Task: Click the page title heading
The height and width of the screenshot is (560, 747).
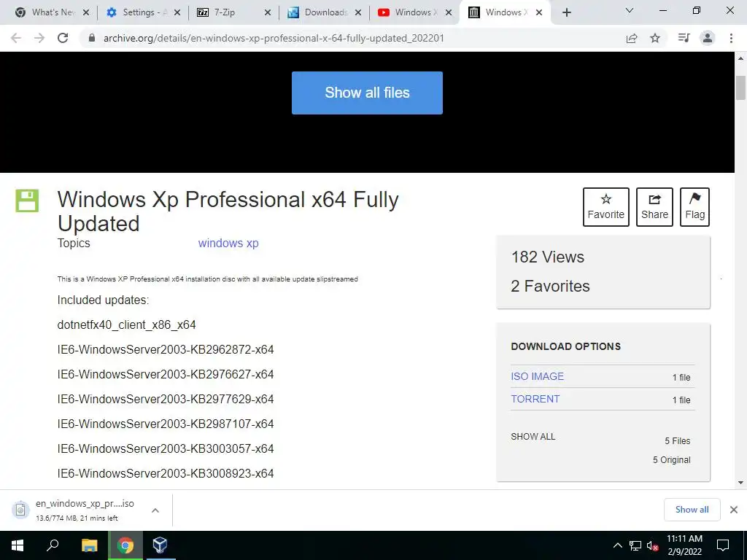Action: [x=228, y=211]
